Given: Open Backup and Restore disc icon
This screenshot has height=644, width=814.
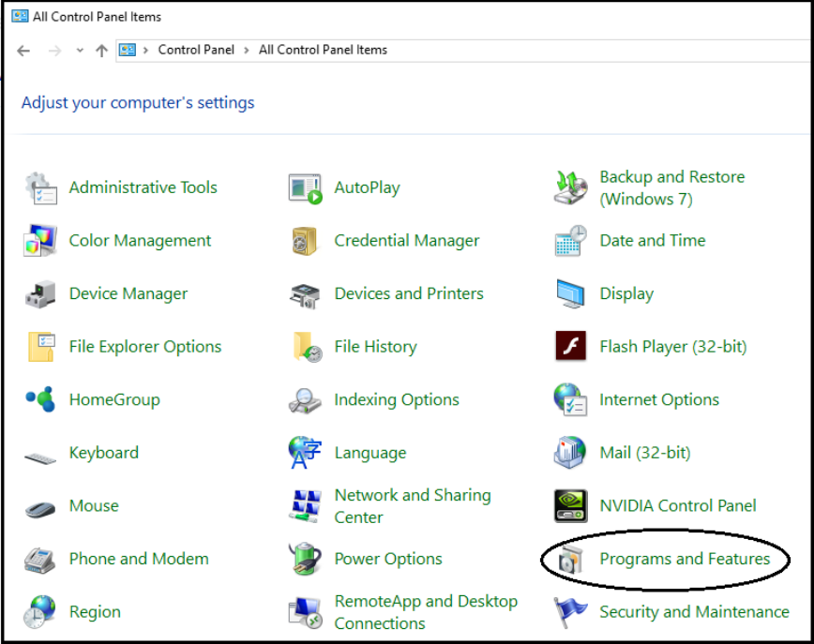Looking at the screenshot, I should (570, 187).
